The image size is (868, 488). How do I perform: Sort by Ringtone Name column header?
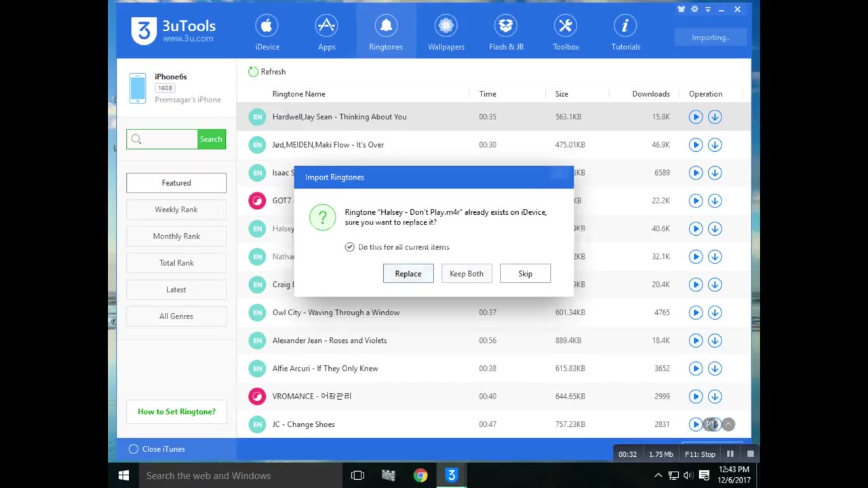(298, 94)
